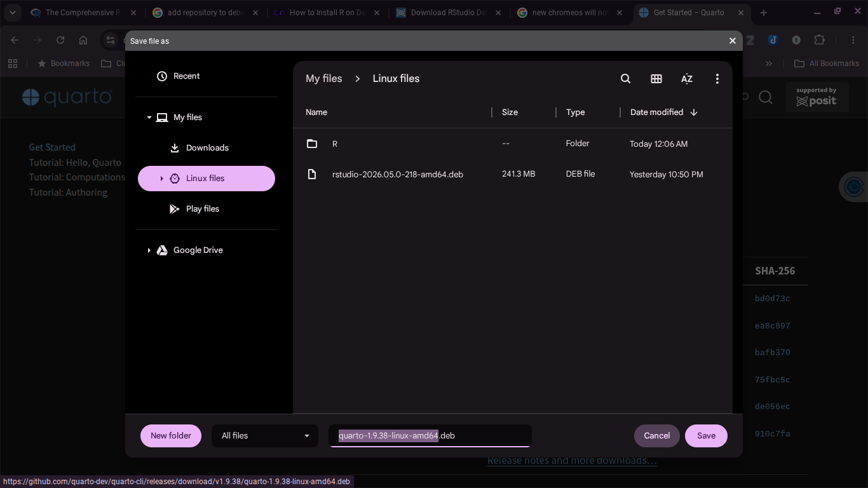Collapse the My files tree
Image resolution: width=868 pixels, height=488 pixels.
coord(149,118)
